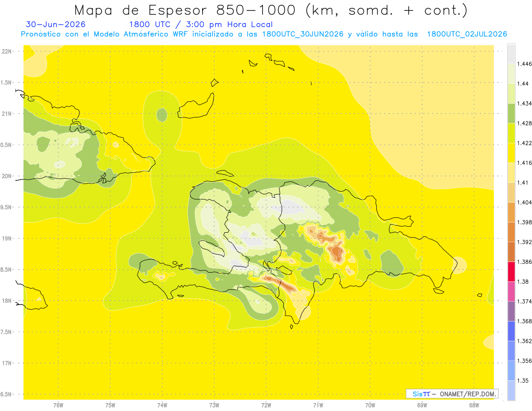Viewport: 532px width, 411px height.
Task: Click the '22N' latitude label
Action: (7, 51)
